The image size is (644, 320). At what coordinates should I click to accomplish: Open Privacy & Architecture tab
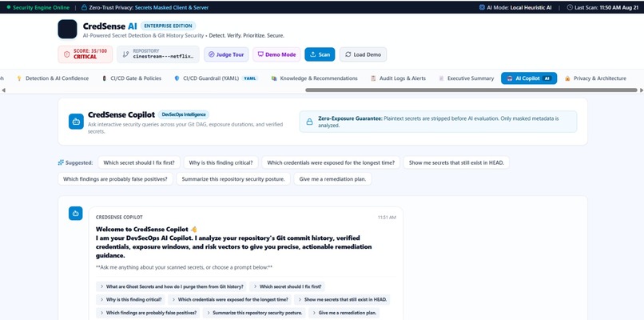pyautogui.click(x=595, y=78)
